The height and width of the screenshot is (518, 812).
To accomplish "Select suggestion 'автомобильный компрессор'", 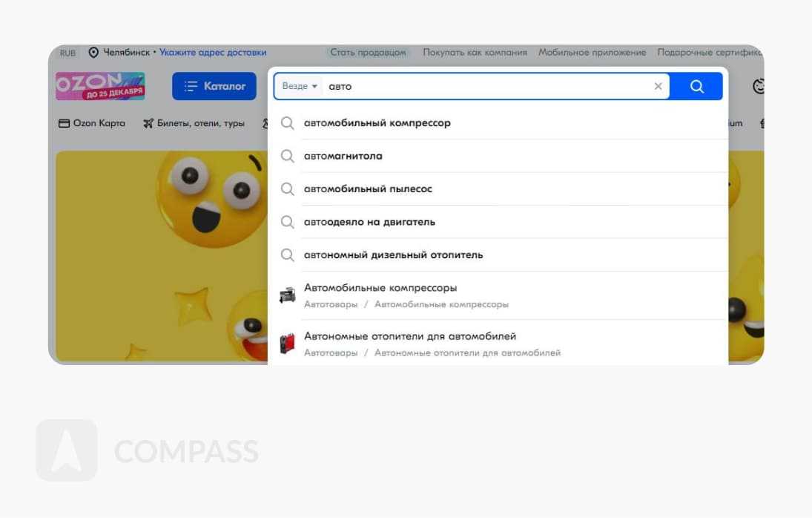I will pyautogui.click(x=377, y=123).
